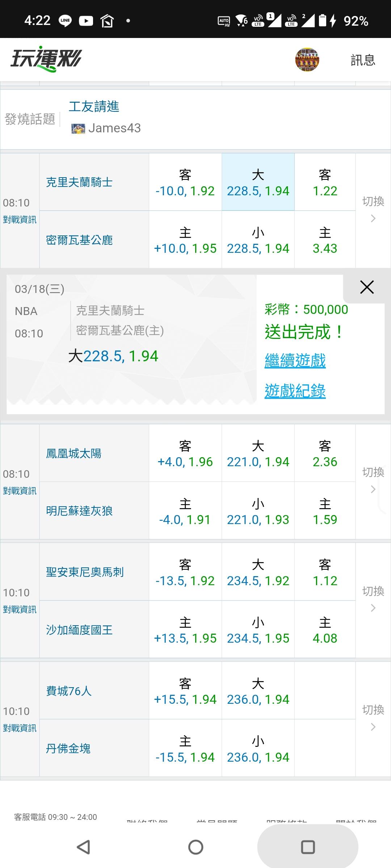Tap the Android back navigation button
The image size is (391, 868).
84,847
